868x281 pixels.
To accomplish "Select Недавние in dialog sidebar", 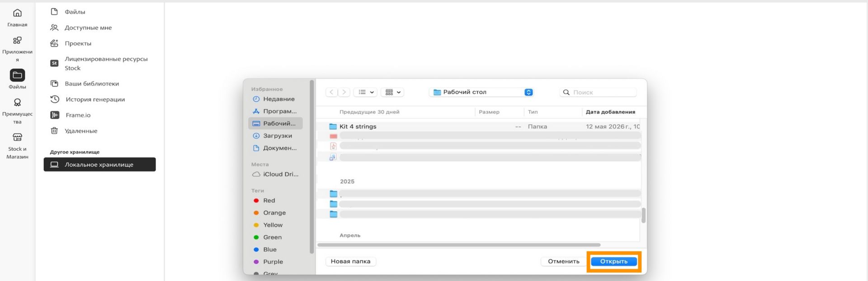I will click(x=275, y=99).
